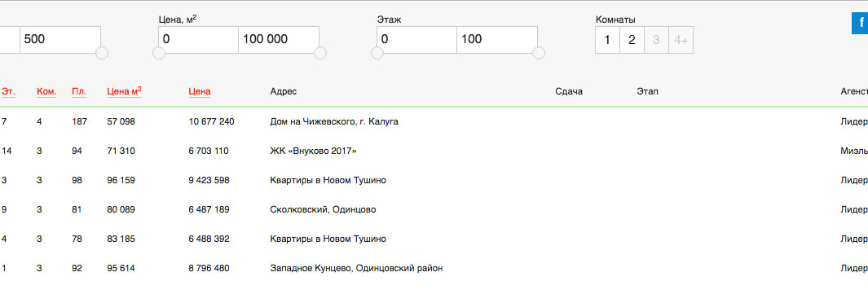
Task: Click the maximum Этаж slider handle
Action: coord(539,53)
